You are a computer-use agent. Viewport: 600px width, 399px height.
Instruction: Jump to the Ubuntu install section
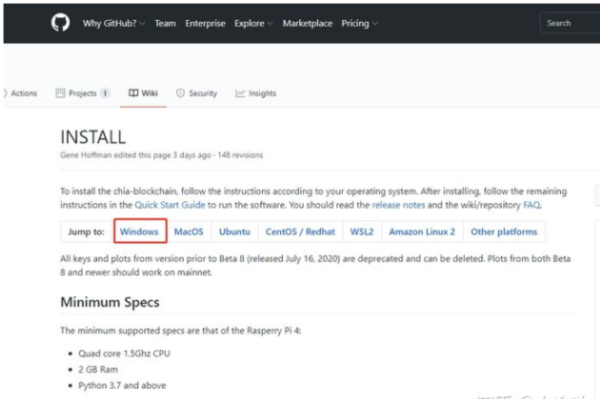tap(235, 231)
